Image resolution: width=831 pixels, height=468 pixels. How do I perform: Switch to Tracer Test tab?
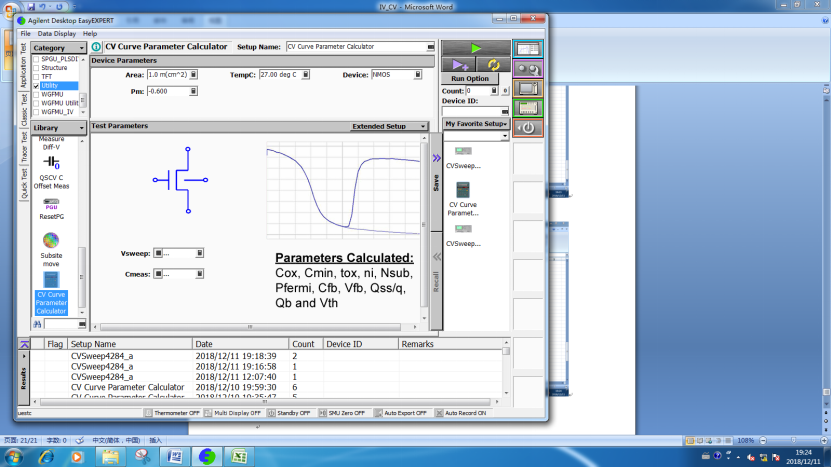[23, 147]
